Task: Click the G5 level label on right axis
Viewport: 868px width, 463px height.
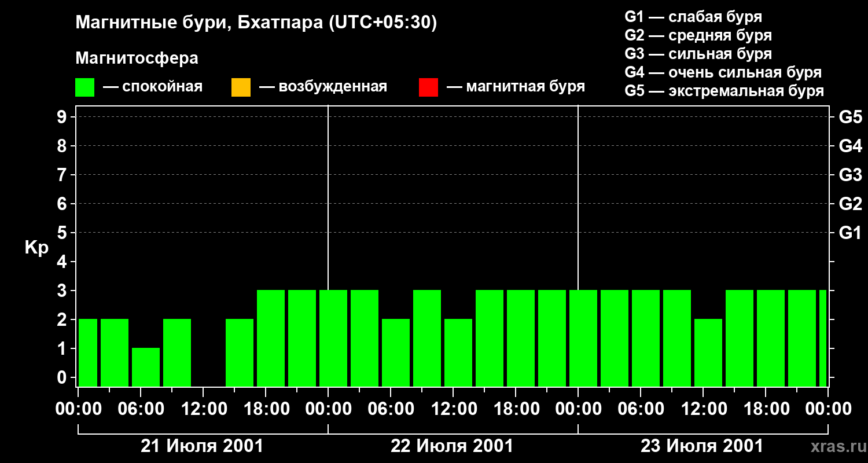Action: (x=851, y=117)
